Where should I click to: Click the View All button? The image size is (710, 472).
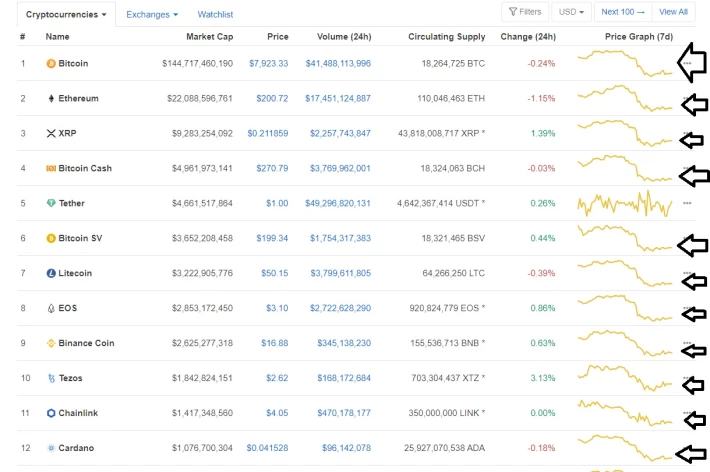click(x=673, y=12)
